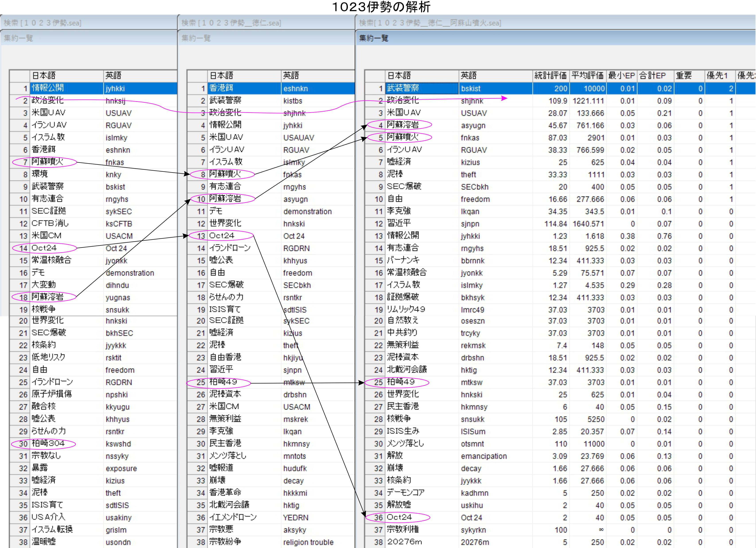The width and height of the screenshot is (756, 548).
Task: Click the 日本語 column header in the middle table
Action: pyautogui.click(x=221, y=76)
